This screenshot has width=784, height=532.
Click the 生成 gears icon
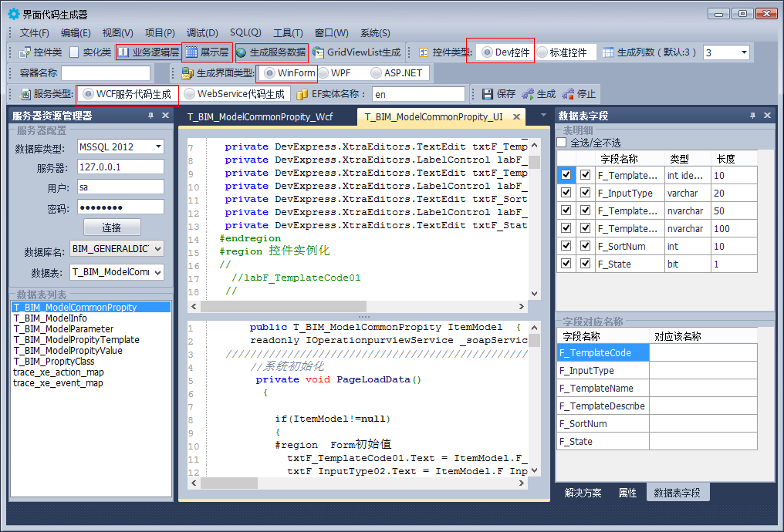(528, 94)
